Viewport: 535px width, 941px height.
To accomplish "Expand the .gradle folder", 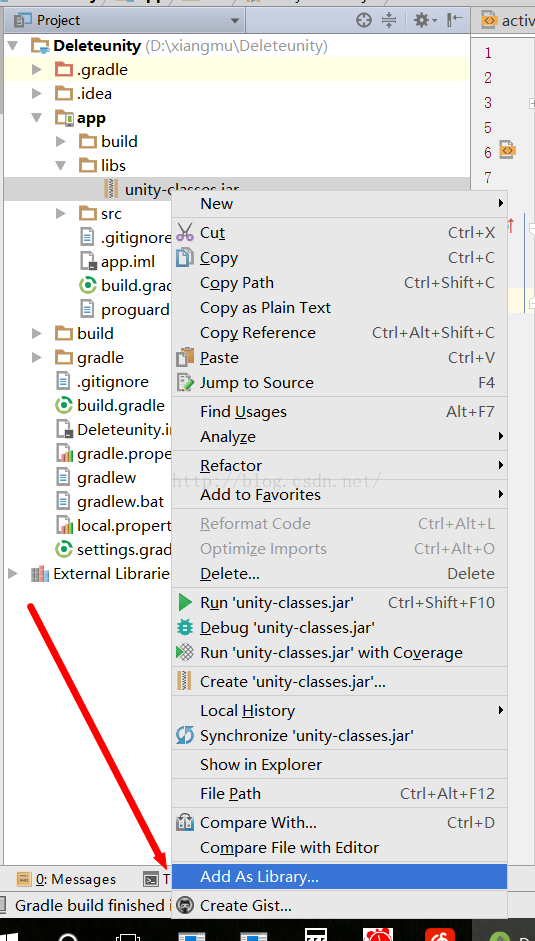I will [37, 70].
